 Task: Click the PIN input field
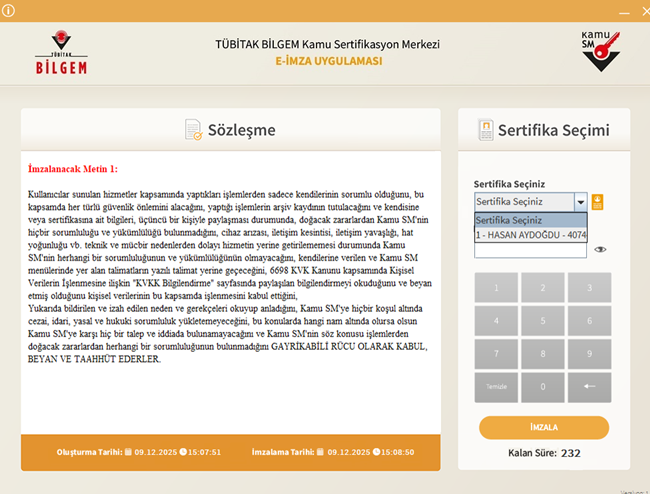pos(530,250)
